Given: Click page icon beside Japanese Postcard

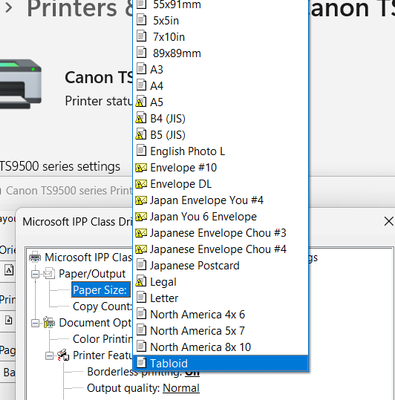Looking at the screenshot, I should (141, 265).
